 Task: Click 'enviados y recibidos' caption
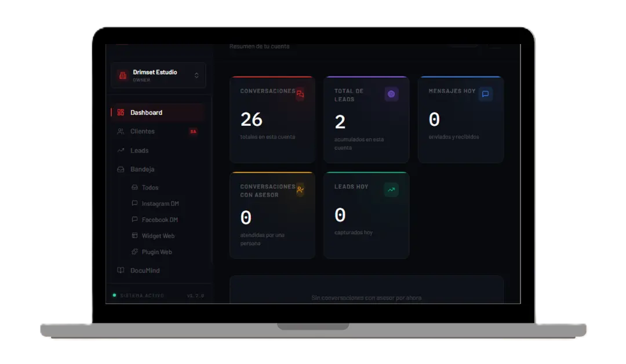click(x=454, y=137)
